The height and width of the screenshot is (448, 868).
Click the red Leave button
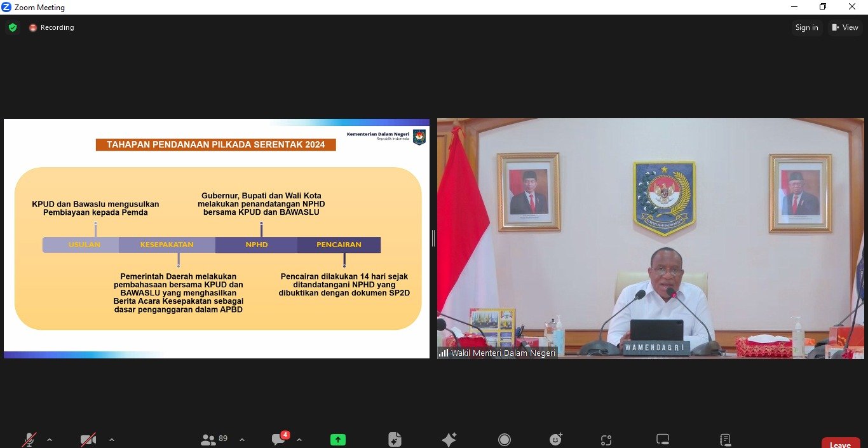[x=840, y=444]
